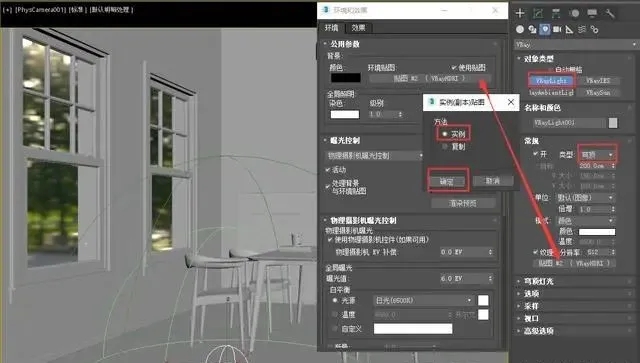The image size is (640, 363).
Task: Open the Motion panel icon
Action: tap(574, 13)
